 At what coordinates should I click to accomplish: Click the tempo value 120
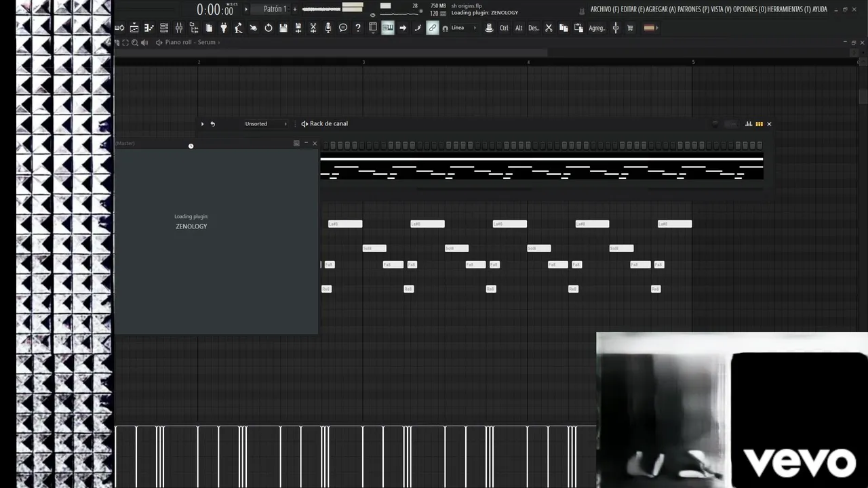434,14
